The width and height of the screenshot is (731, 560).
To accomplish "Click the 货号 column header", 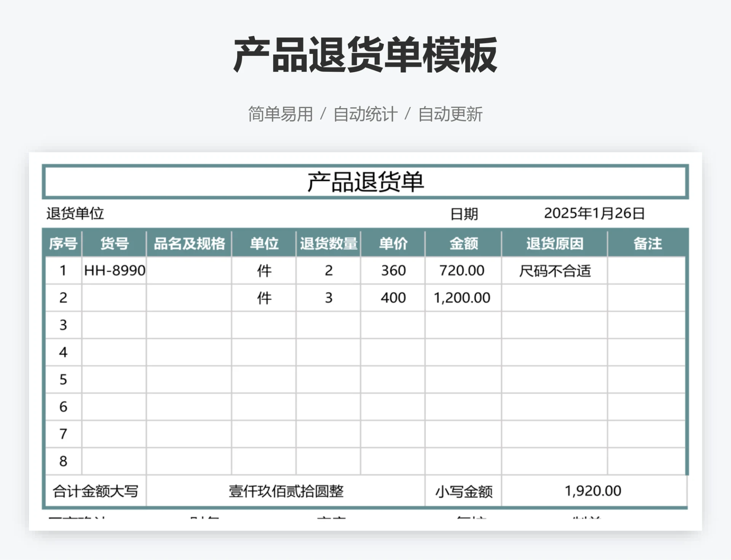I will pos(114,244).
